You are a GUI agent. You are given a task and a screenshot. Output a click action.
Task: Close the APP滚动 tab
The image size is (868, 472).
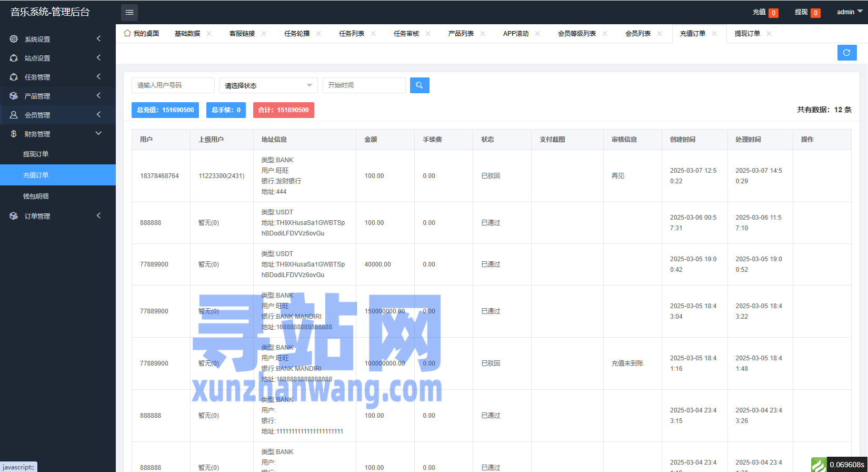click(x=537, y=33)
